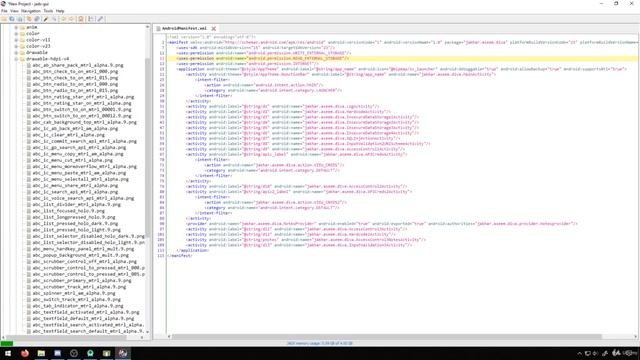Screen dimensions: 640x360
Task: Click the editor horizontal scrollbar thumb
Action: click(x=386, y=337)
